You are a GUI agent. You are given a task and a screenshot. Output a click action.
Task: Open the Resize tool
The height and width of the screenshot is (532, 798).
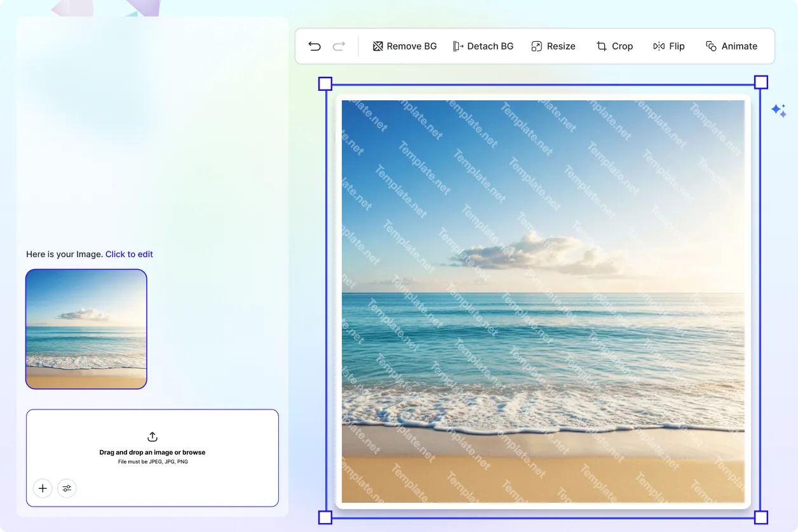(x=553, y=46)
